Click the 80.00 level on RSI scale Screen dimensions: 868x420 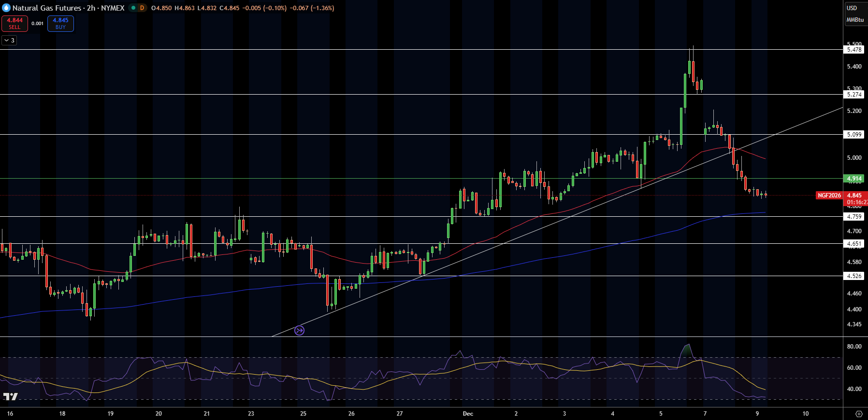pyautogui.click(x=854, y=347)
